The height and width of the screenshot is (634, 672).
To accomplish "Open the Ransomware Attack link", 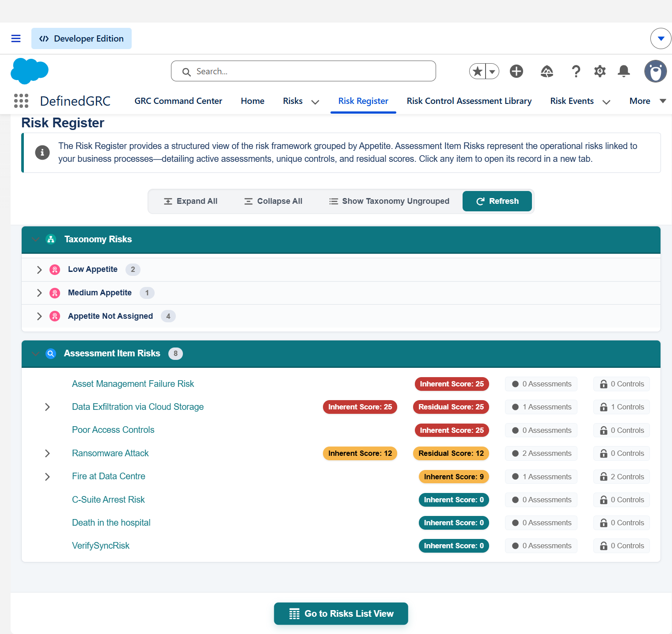I will pos(110,453).
